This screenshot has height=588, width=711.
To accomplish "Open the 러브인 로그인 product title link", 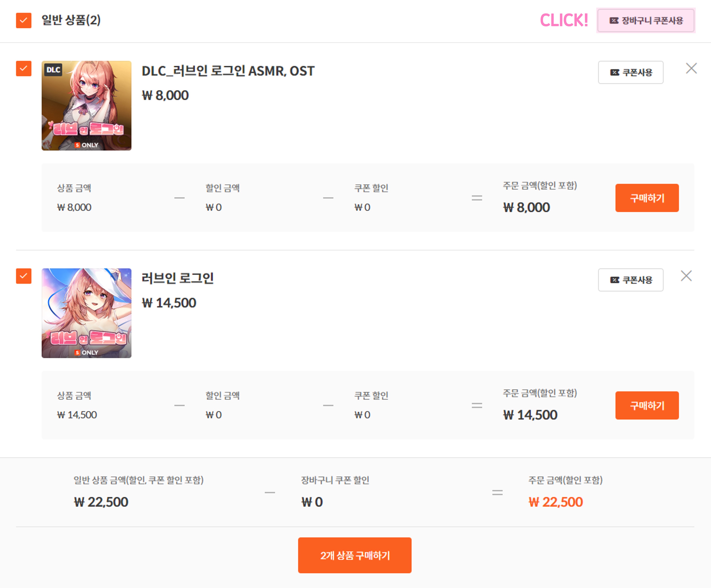I will [177, 278].
